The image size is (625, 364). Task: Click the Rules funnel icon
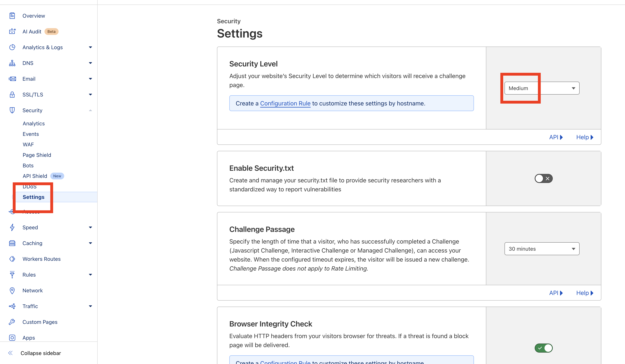(x=12, y=275)
